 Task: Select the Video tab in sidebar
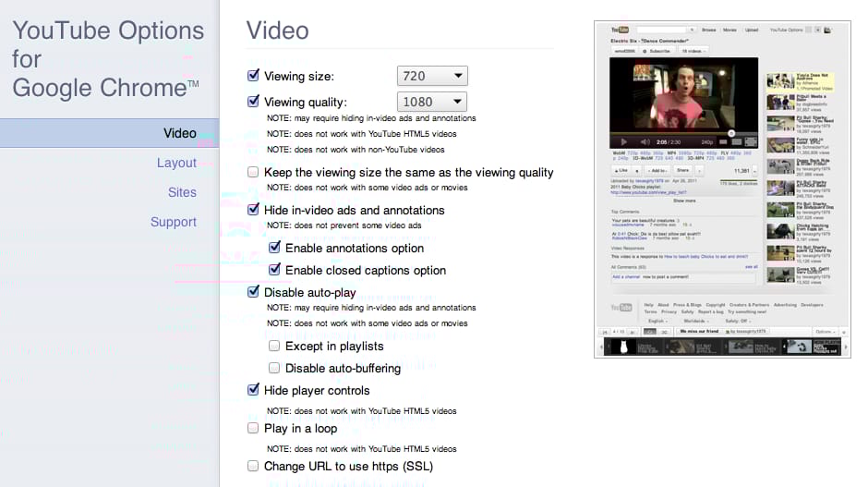pyautogui.click(x=110, y=133)
